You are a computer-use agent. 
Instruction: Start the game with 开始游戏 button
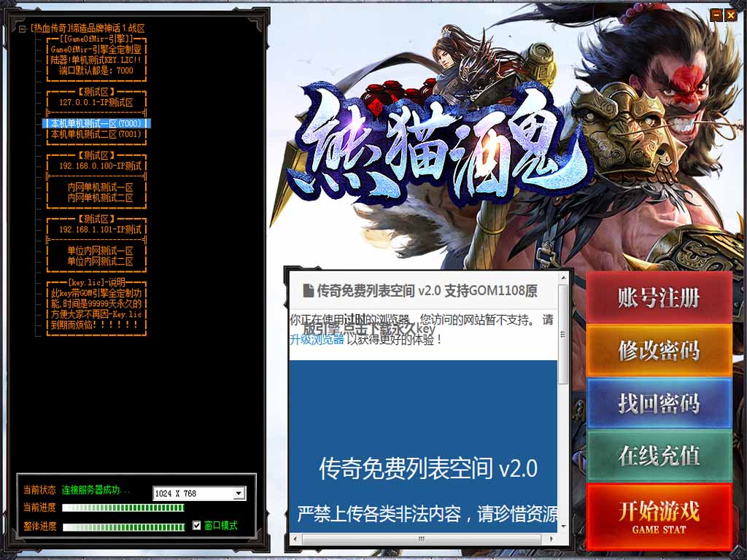click(659, 516)
